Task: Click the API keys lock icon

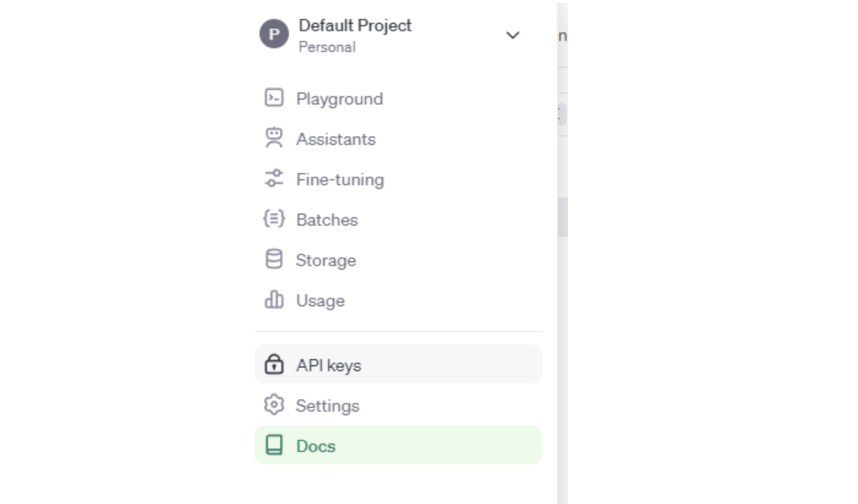Action: (274, 365)
